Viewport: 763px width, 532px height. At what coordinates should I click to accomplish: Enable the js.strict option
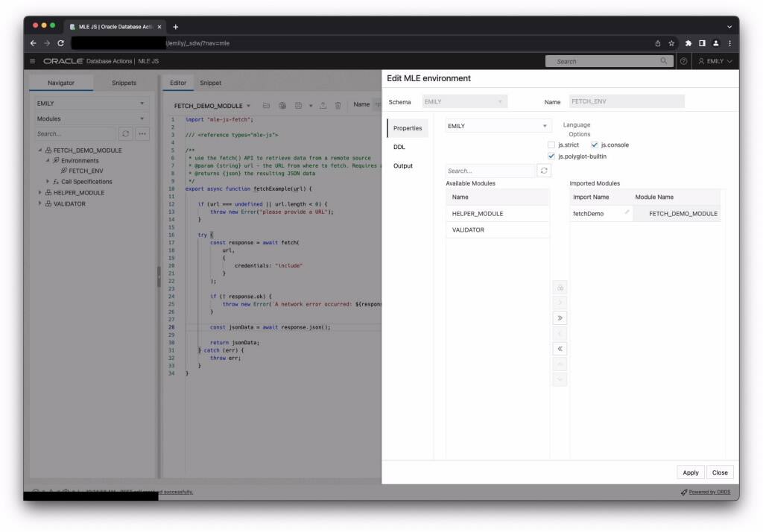(551, 145)
